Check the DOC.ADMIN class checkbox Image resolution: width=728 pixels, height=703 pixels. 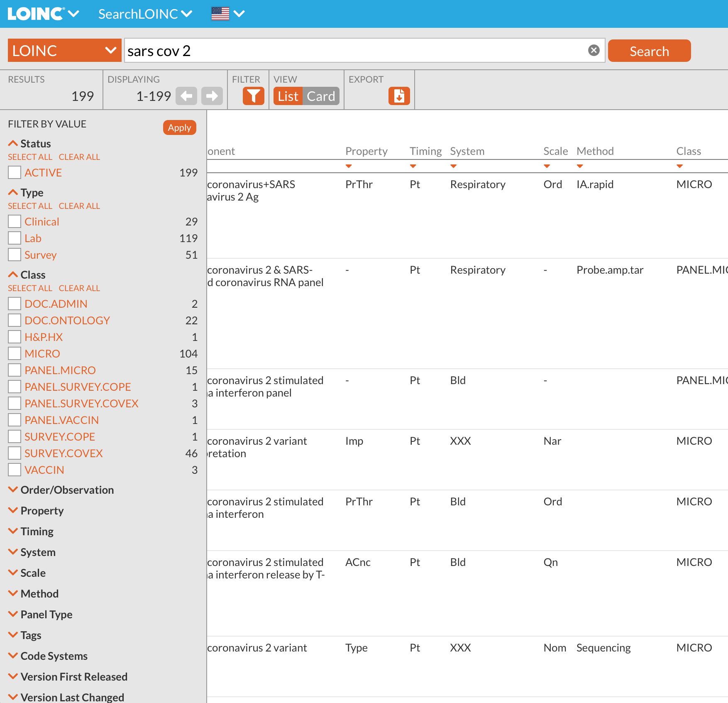[x=15, y=304]
